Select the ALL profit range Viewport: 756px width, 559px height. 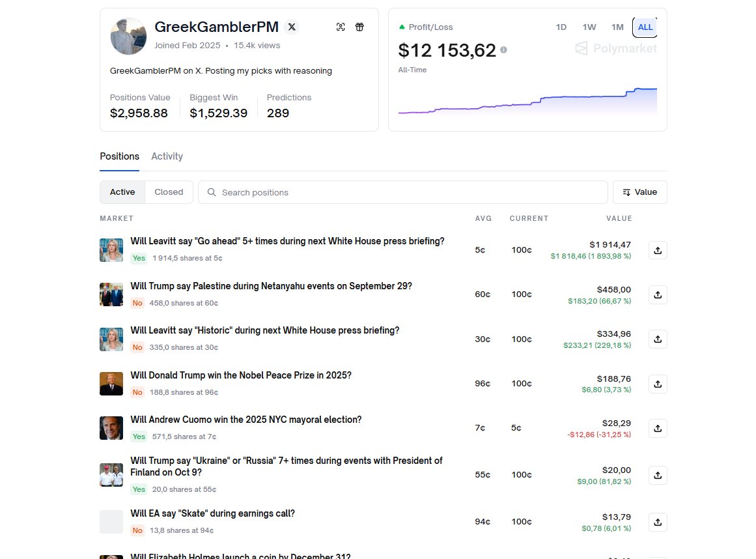click(645, 27)
